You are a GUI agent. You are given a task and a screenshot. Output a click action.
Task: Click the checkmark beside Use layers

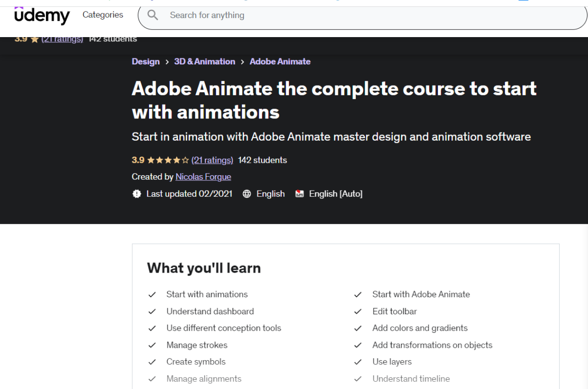tap(358, 362)
